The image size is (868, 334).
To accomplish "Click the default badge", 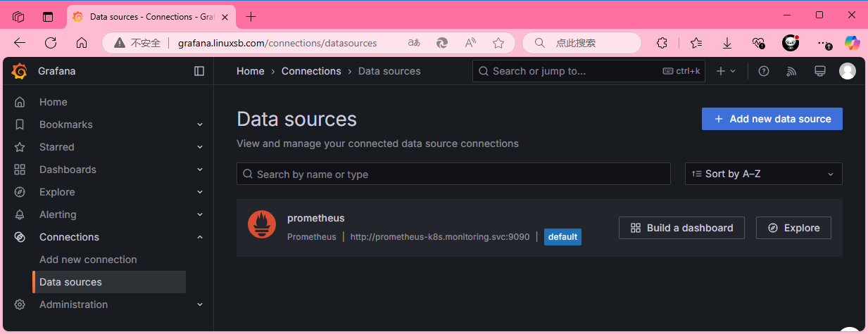I will (562, 237).
